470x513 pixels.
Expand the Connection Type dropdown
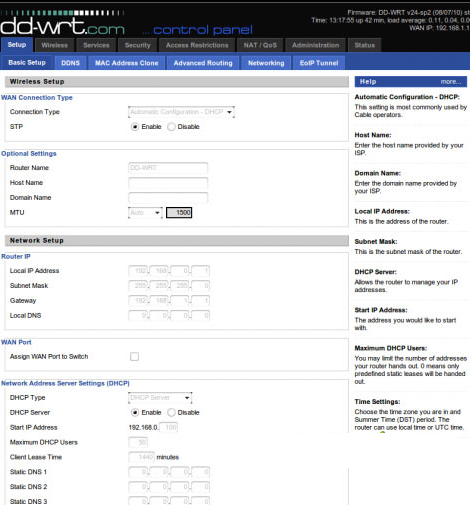pyautogui.click(x=181, y=112)
